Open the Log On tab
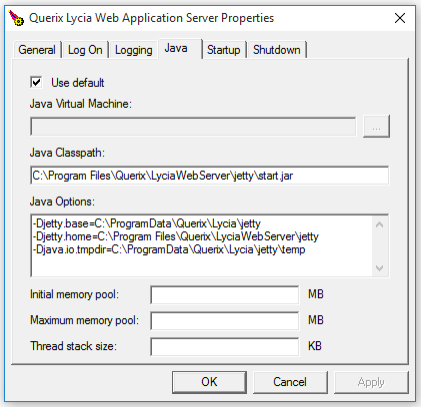The width and height of the screenshot is (421, 407). click(85, 50)
